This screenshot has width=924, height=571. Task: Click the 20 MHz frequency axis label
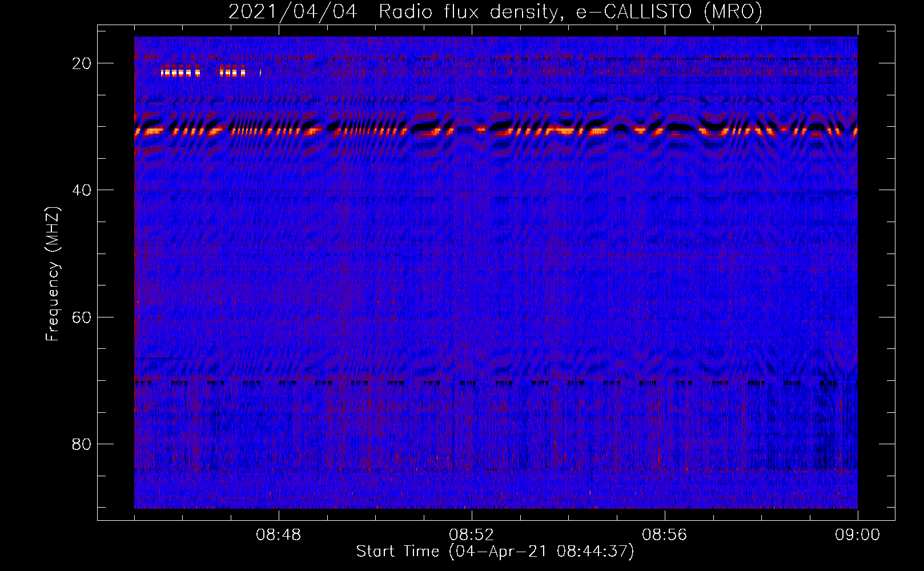point(82,63)
